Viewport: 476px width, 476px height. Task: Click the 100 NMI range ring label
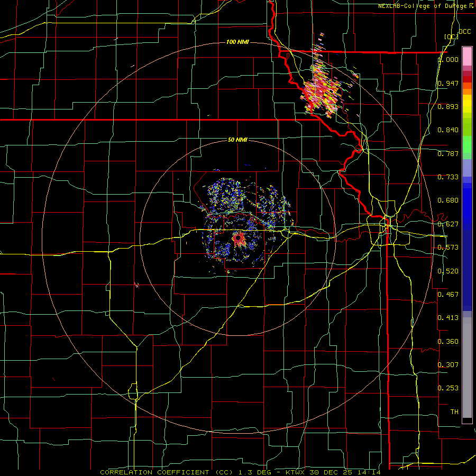pyautogui.click(x=237, y=42)
